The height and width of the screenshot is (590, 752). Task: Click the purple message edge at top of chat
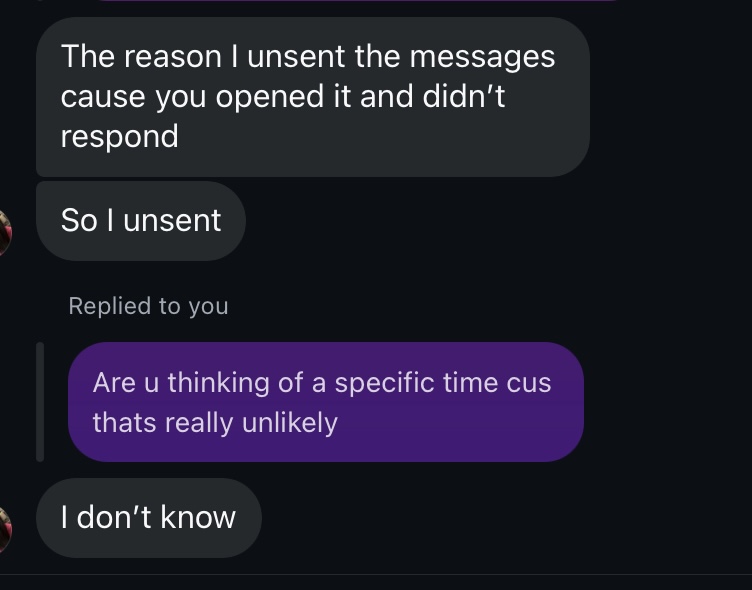tap(357, 1)
